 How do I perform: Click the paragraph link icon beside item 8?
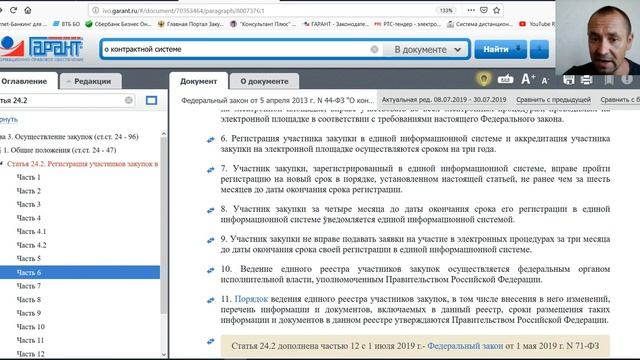(x=211, y=211)
